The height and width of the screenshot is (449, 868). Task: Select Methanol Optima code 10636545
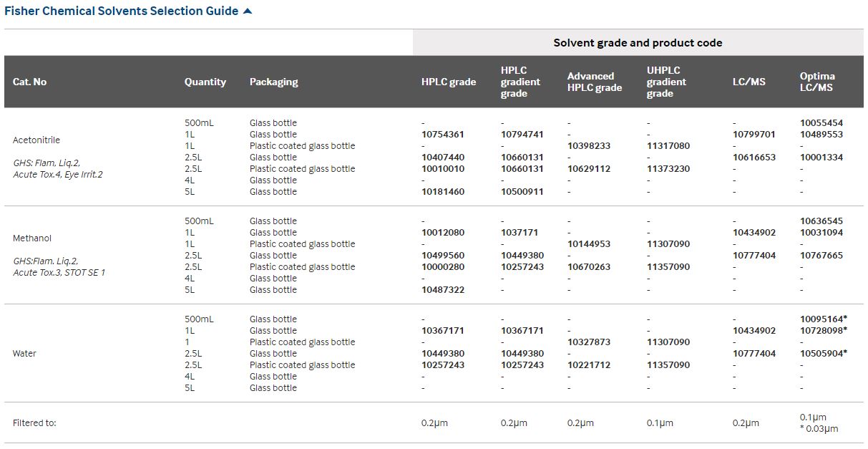[x=821, y=221]
